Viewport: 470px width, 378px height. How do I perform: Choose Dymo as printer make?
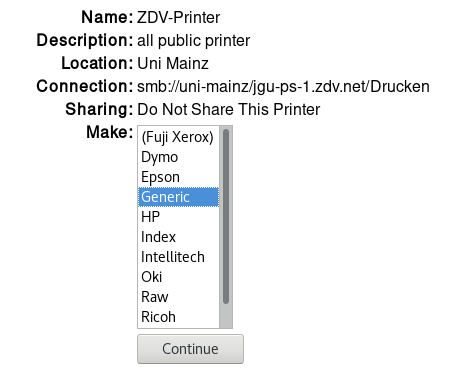pos(179,157)
